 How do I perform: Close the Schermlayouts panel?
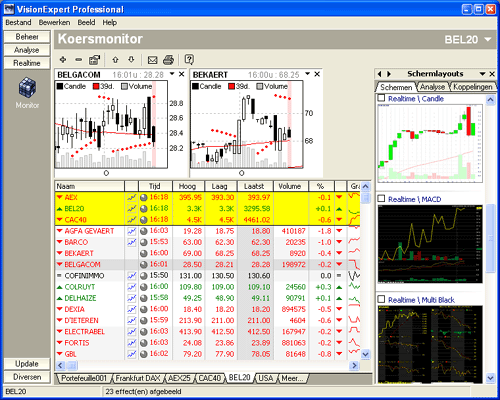coord(492,74)
